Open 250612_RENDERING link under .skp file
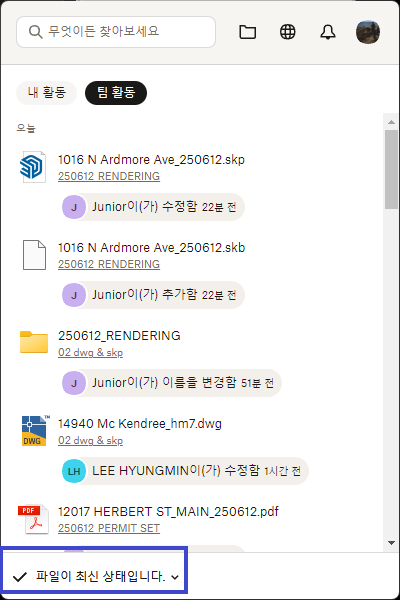This screenshot has width=400, height=600. tap(109, 176)
